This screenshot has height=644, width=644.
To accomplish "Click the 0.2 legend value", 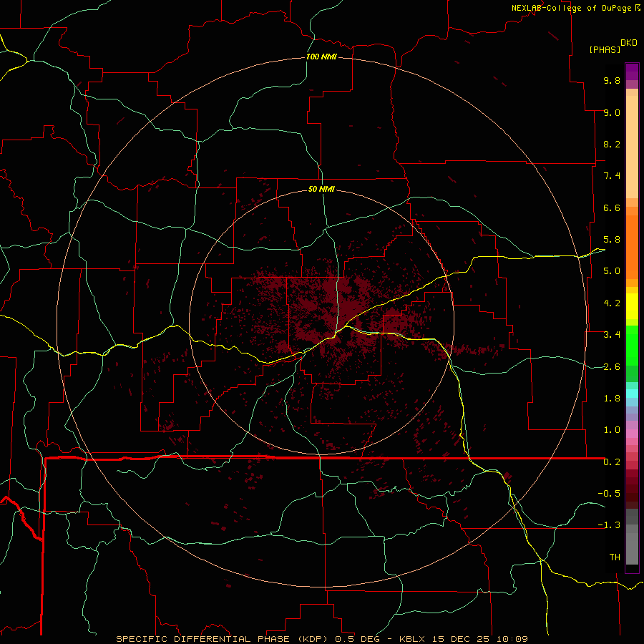I will [612, 462].
